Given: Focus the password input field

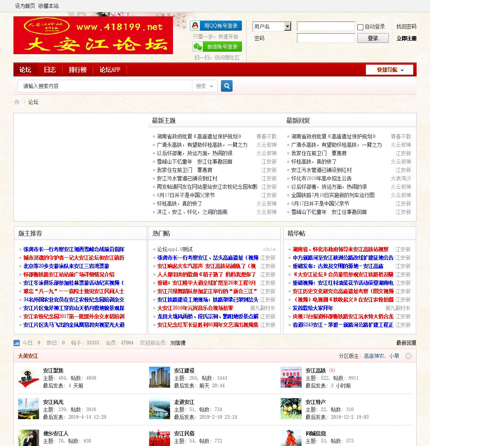Looking at the screenshot, I should click(326, 38).
